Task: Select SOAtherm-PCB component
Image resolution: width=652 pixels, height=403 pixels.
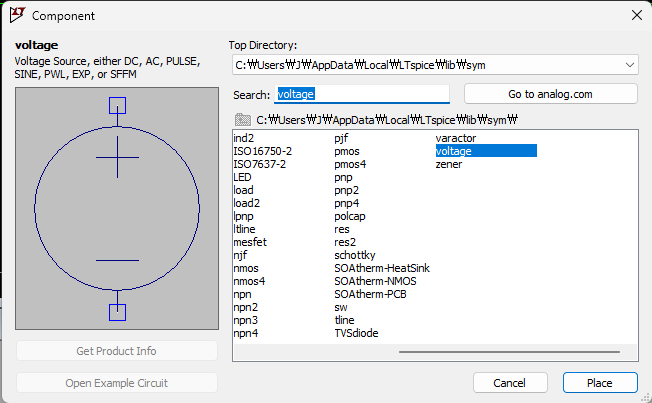Action: click(x=370, y=294)
